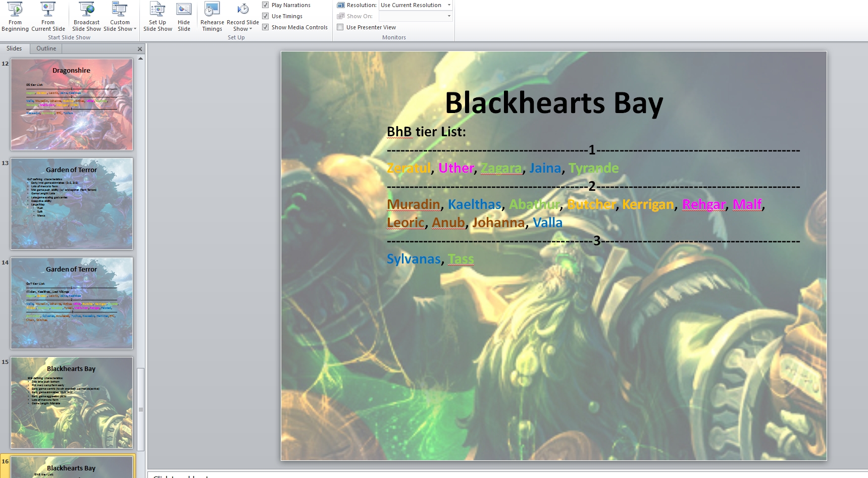
Task: Click the word 'Butcher' on the slide
Action: 591,204
